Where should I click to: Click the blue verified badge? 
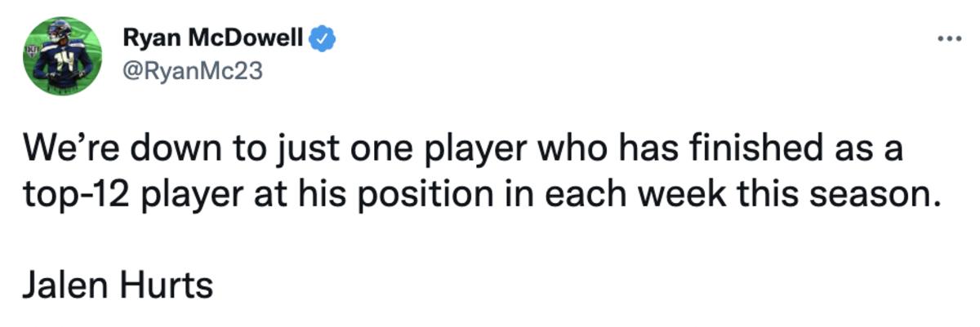[x=325, y=38]
